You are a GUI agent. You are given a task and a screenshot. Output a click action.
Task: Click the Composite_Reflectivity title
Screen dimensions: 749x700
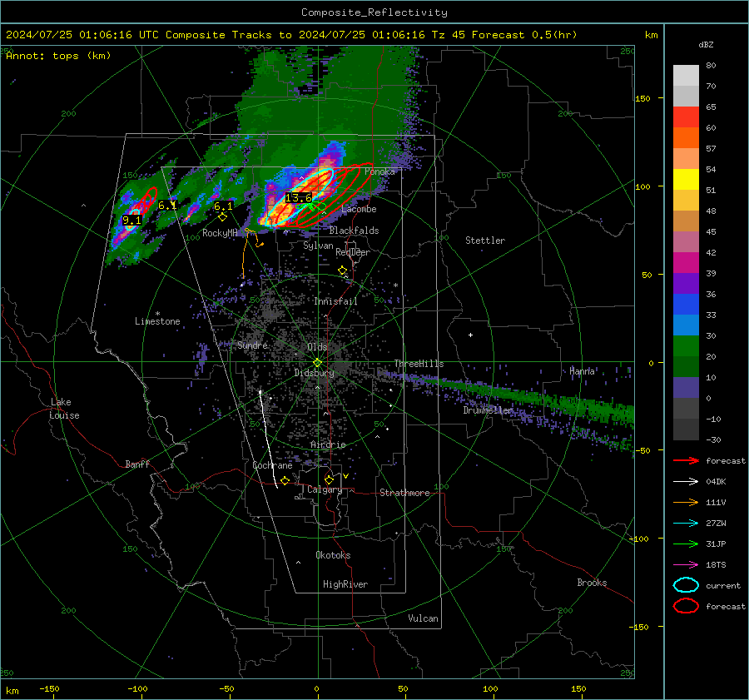(x=374, y=12)
